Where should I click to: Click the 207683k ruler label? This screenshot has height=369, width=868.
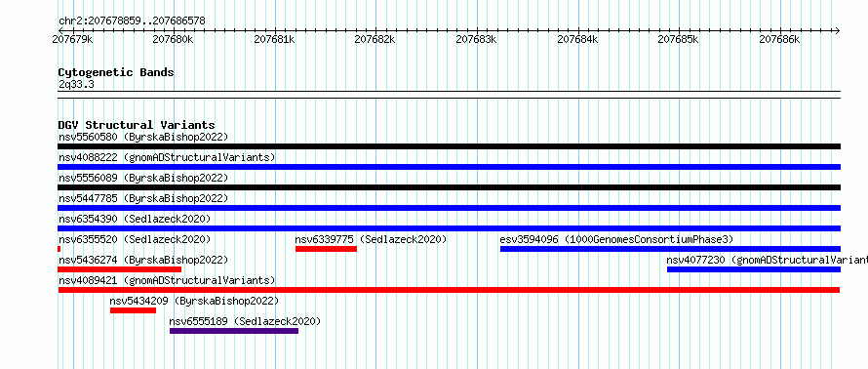click(x=477, y=39)
